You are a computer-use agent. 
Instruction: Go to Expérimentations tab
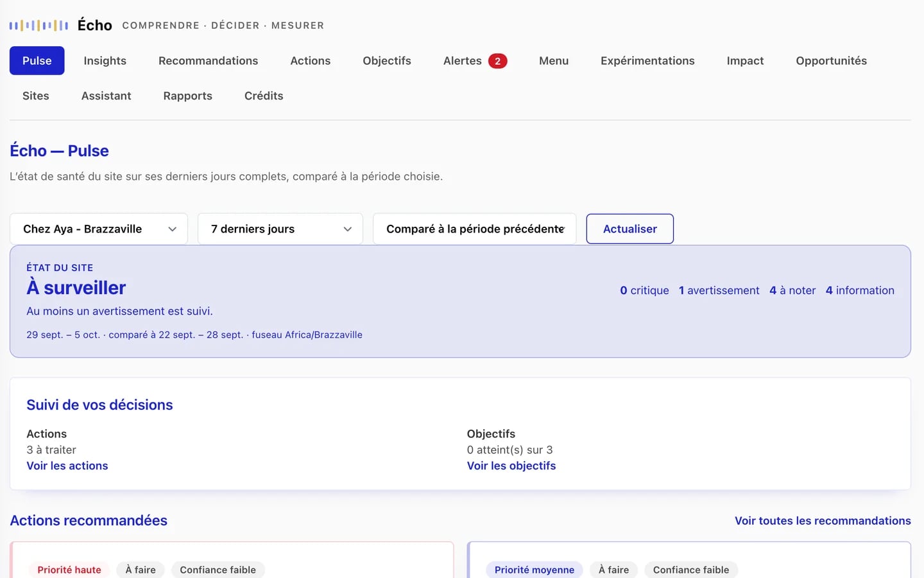click(x=647, y=60)
